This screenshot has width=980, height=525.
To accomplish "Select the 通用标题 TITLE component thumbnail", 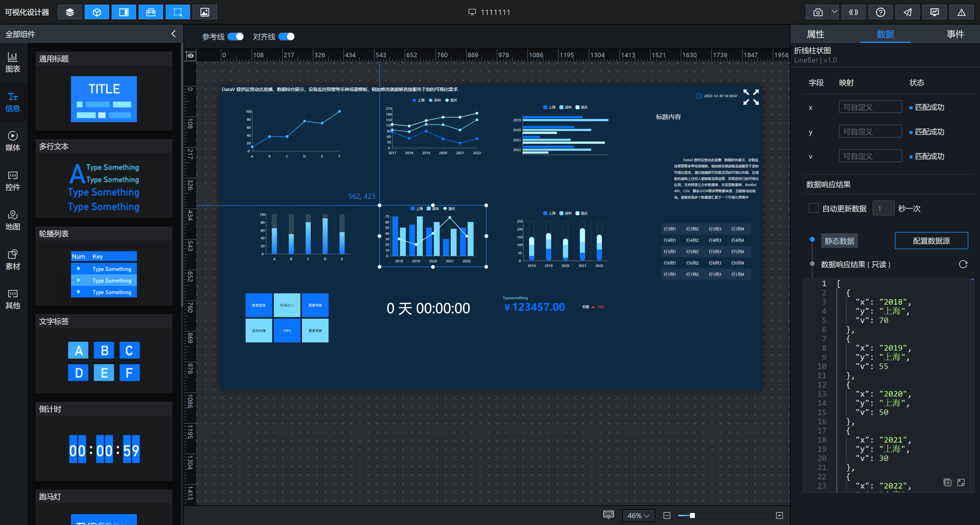I will (x=103, y=99).
